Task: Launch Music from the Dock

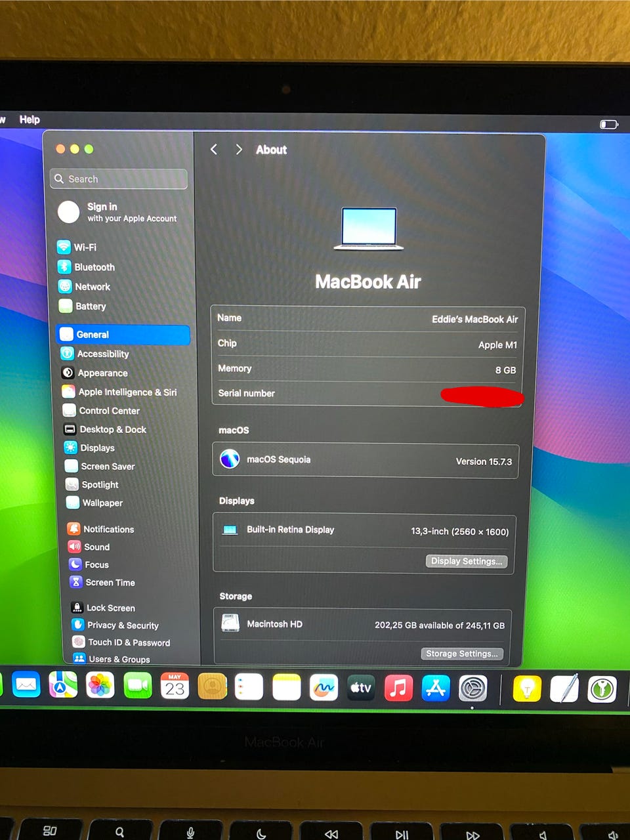Action: pos(398,688)
